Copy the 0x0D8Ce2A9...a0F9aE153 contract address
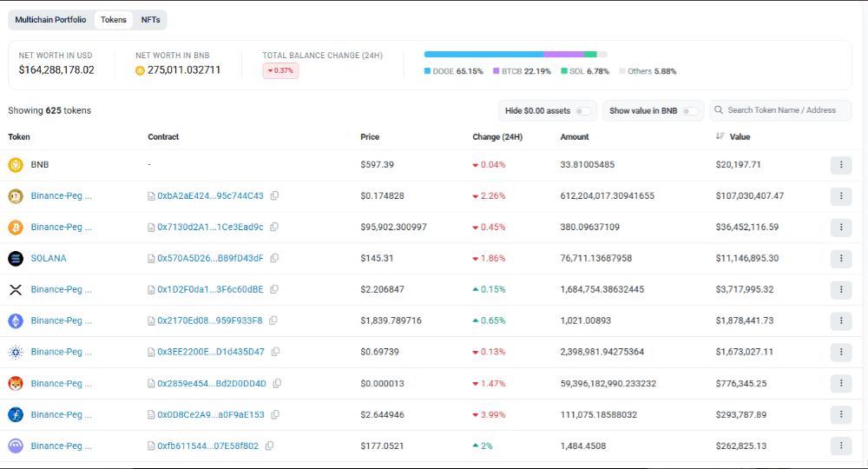Image resolution: width=868 pixels, height=469 pixels. (x=275, y=414)
